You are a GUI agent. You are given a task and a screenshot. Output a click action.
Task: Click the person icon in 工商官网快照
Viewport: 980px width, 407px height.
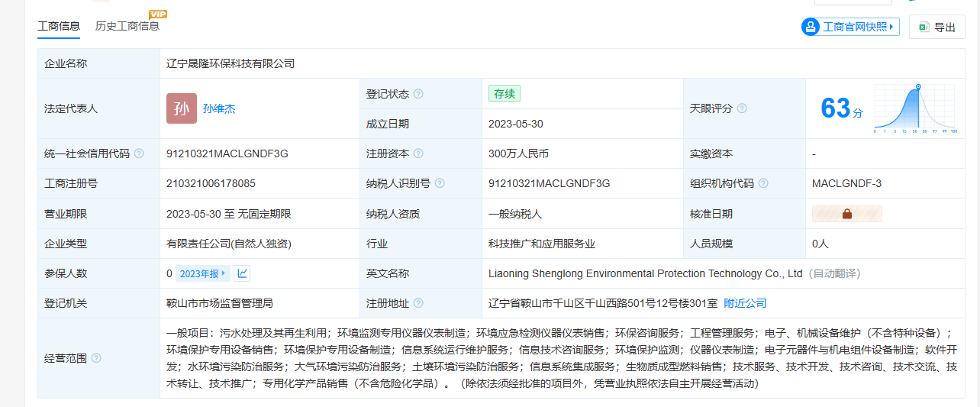(810, 27)
